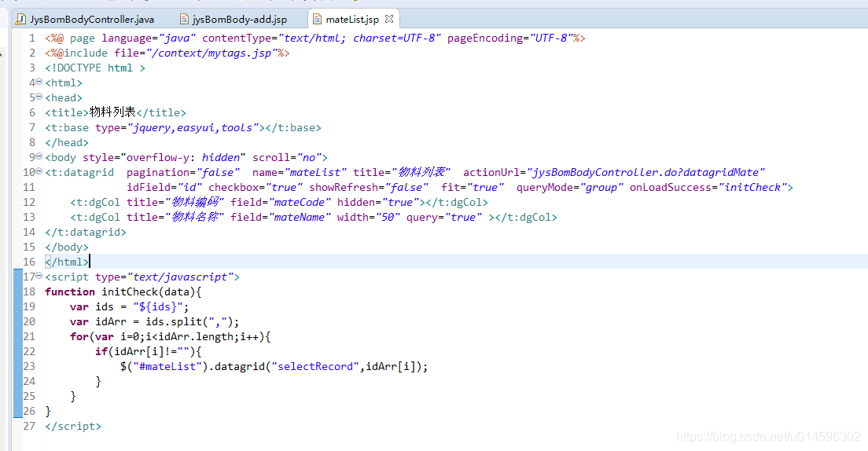Image resolution: width=868 pixels, height=451 pixels.
Task: Click the closing </t:datagrid> tag
Action: tap(86, 233)
